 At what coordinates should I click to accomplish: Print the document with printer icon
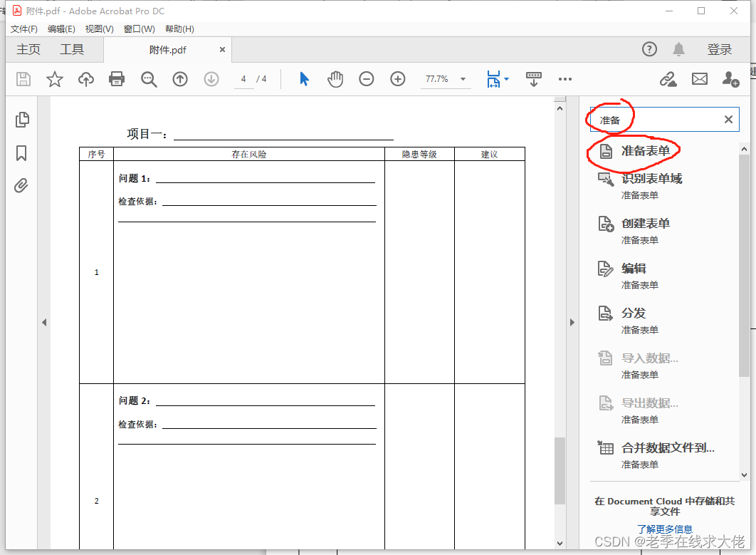click(x=117, y=78)
